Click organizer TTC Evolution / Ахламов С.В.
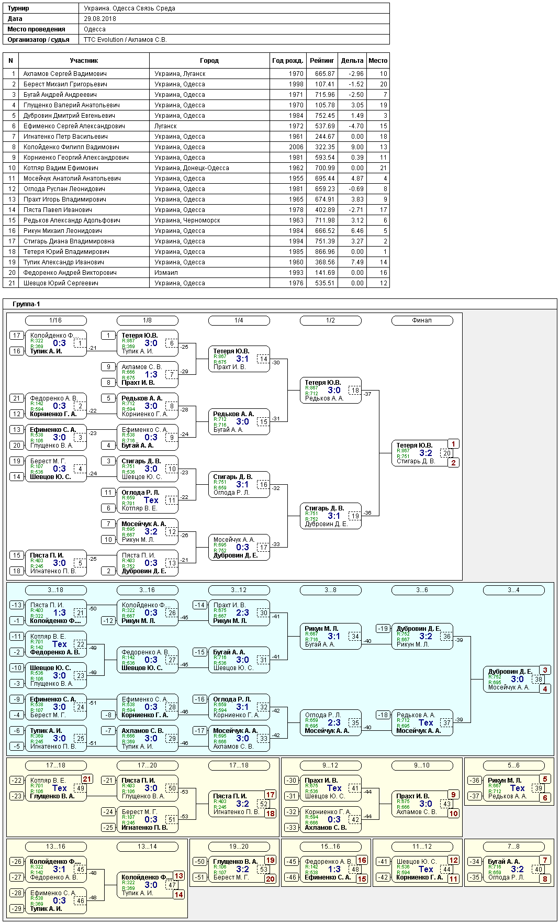Screen dimensions: 560x924 pos(125,40)
